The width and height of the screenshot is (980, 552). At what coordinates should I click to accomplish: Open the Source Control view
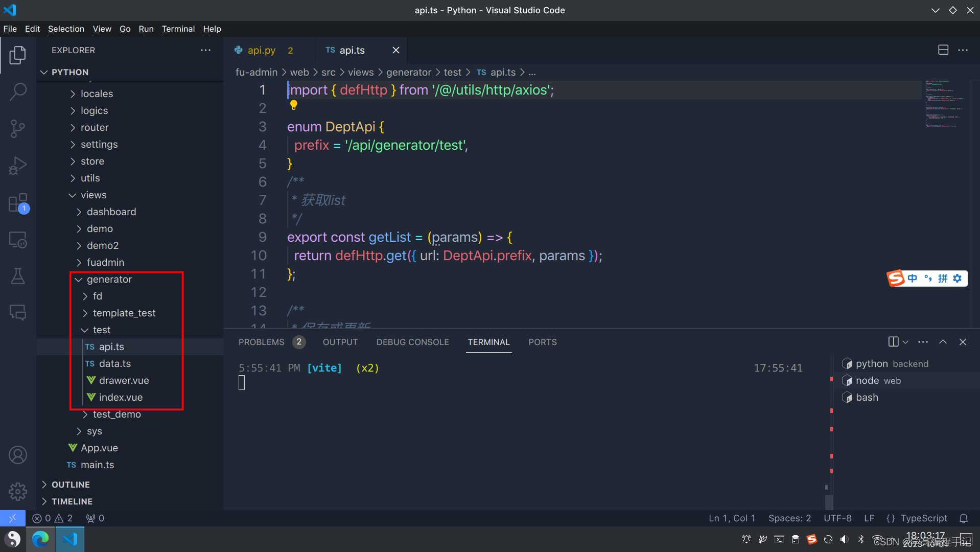pyautogui.click(x=18, y=128)
